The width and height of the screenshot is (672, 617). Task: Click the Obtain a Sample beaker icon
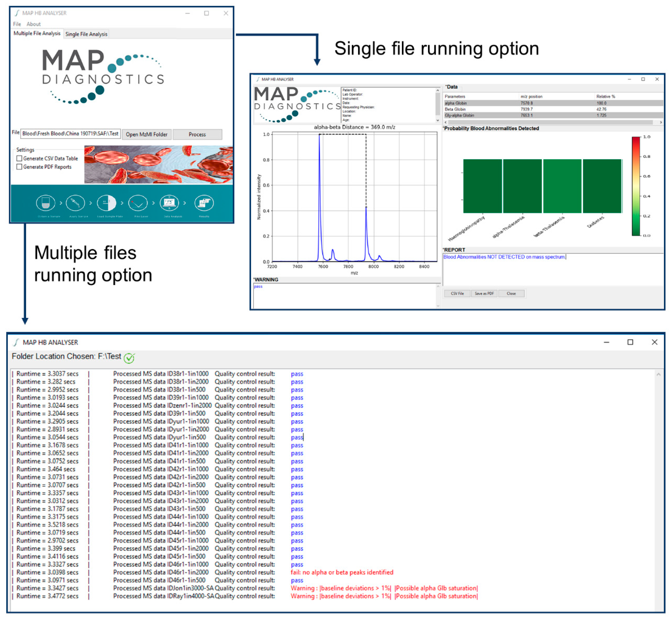(x=45, y=203)
